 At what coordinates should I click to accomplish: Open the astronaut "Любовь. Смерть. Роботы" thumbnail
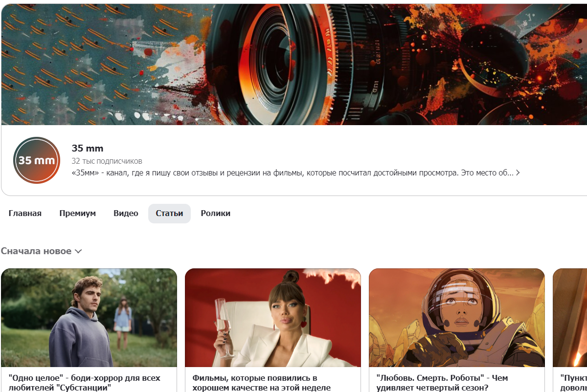click(457, 318)
